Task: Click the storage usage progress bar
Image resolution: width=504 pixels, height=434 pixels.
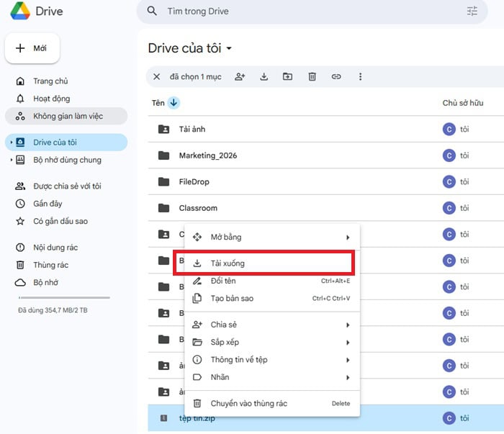Action: pos(64,297)
